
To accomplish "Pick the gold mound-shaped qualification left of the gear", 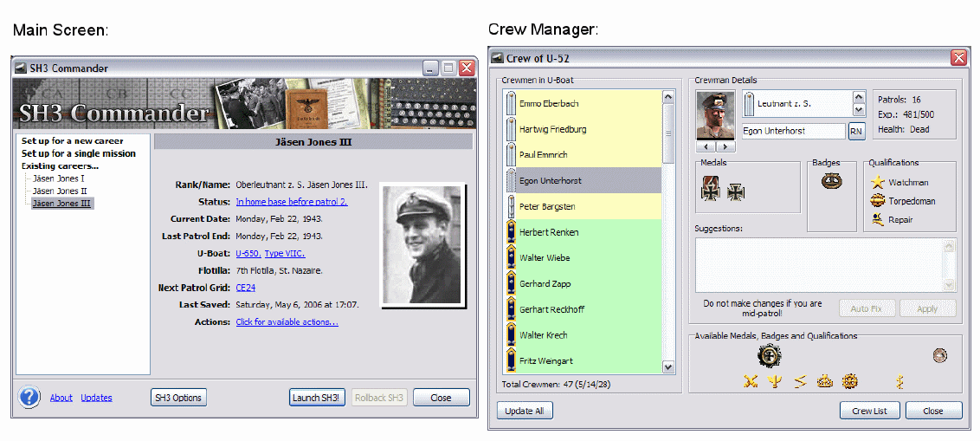I will [825, 381].
